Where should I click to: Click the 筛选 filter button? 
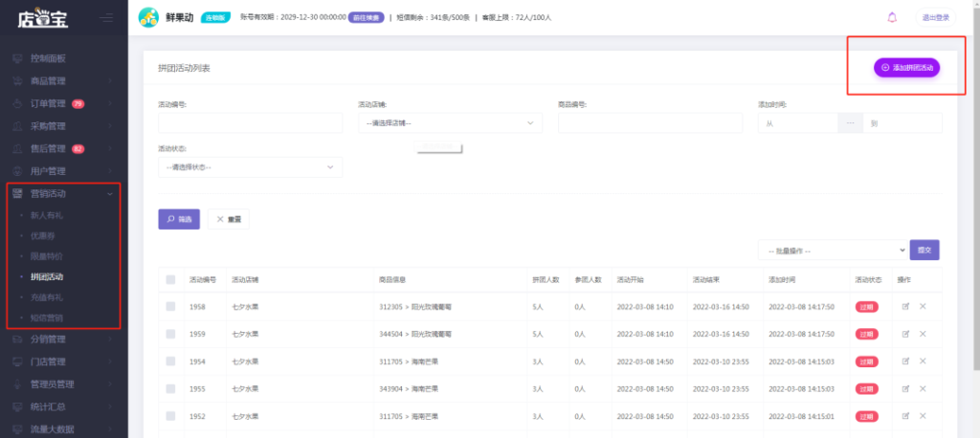(x=179, y=219)
